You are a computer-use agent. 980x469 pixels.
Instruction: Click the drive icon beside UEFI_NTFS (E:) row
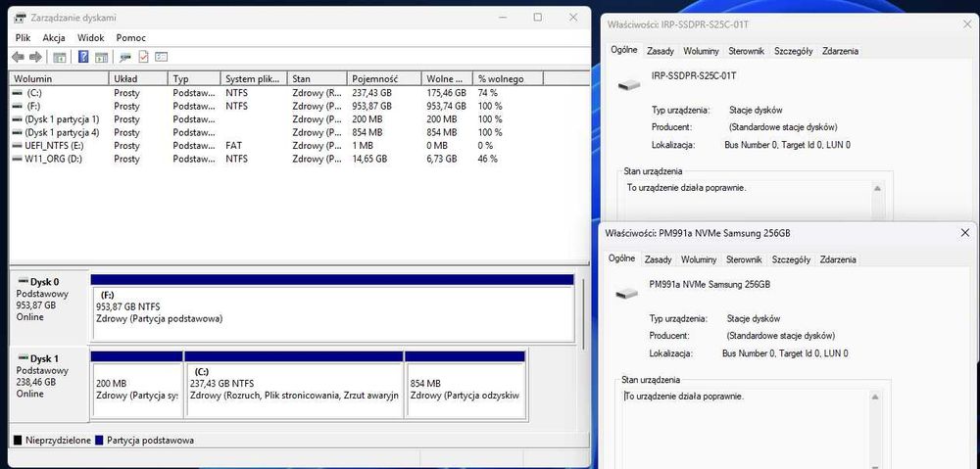pyautogui.click(x=17, y=146)
